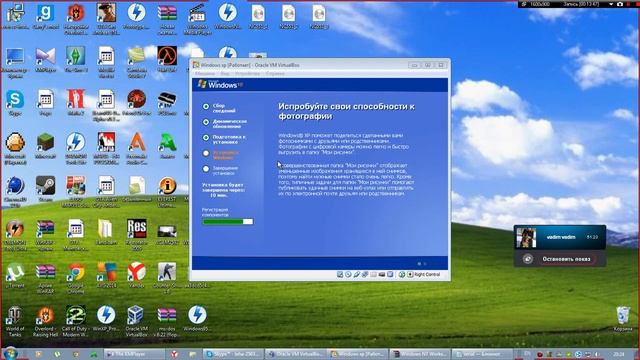Click the camera icon in the top recording bar
Screen dimensions: 640x360
[x=620, y=4]
